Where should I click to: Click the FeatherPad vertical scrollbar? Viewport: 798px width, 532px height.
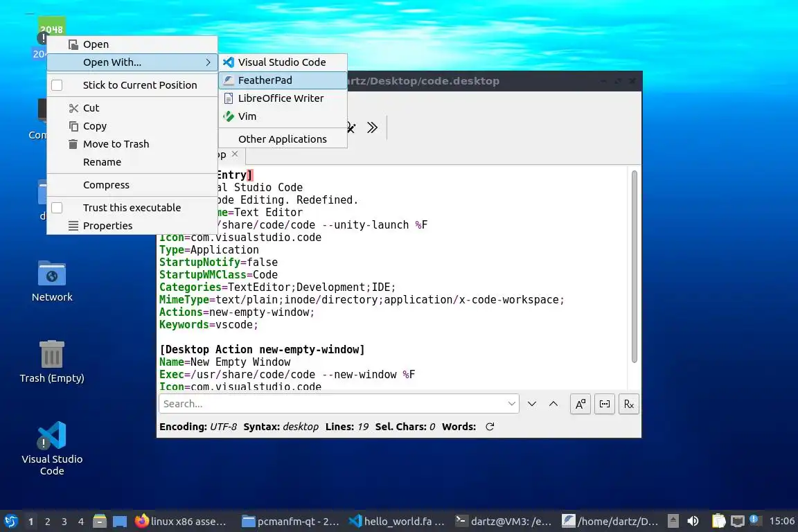pyautogui.click(x=634, y=267)
